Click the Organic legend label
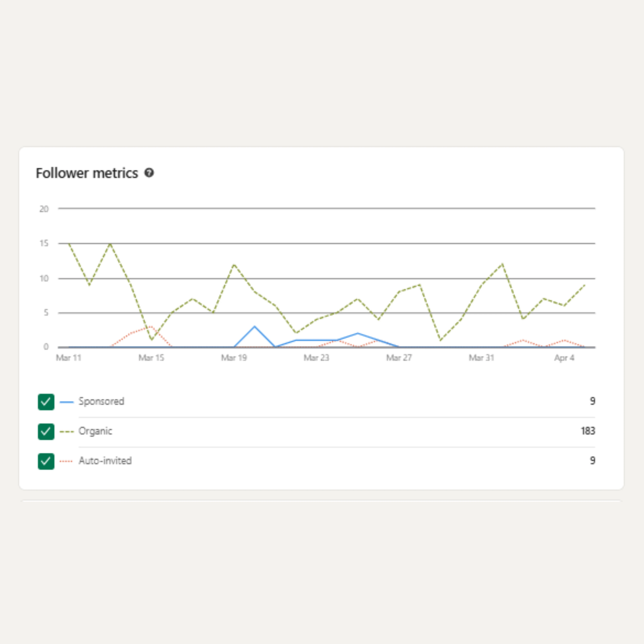This screenshot has width=644, height=644. pos(95,431)
